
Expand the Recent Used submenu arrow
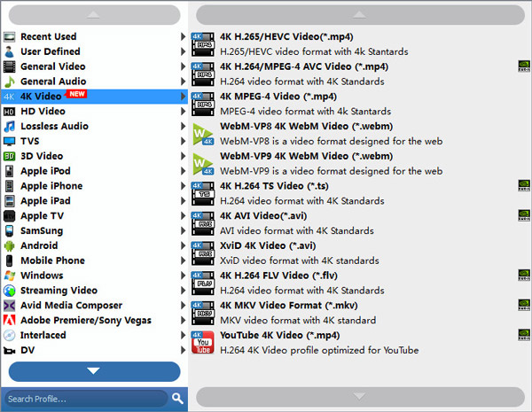[184, 36]
